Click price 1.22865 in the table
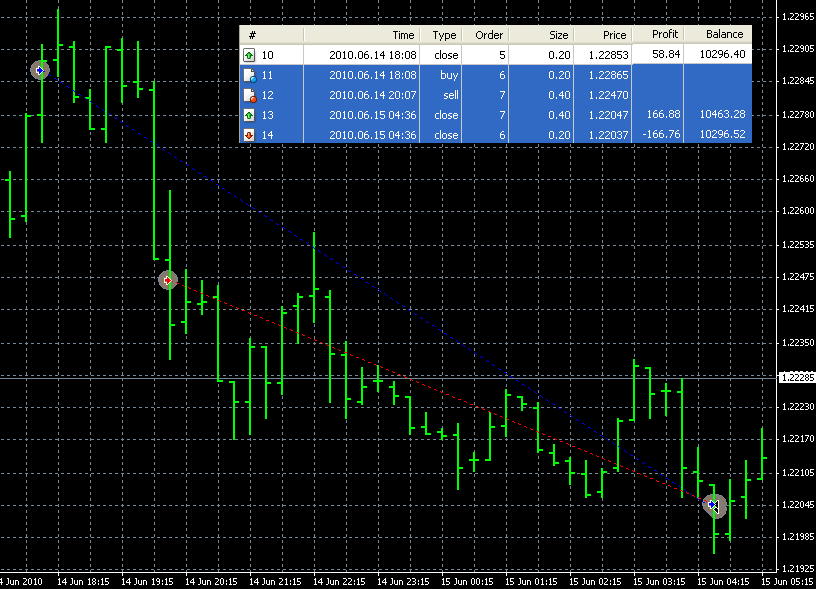816x589 pixels. [608, 75]
